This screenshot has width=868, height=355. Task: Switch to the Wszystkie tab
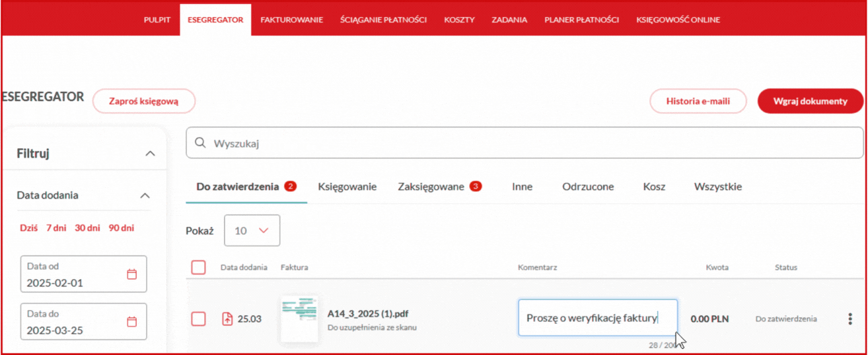(718, 187)
